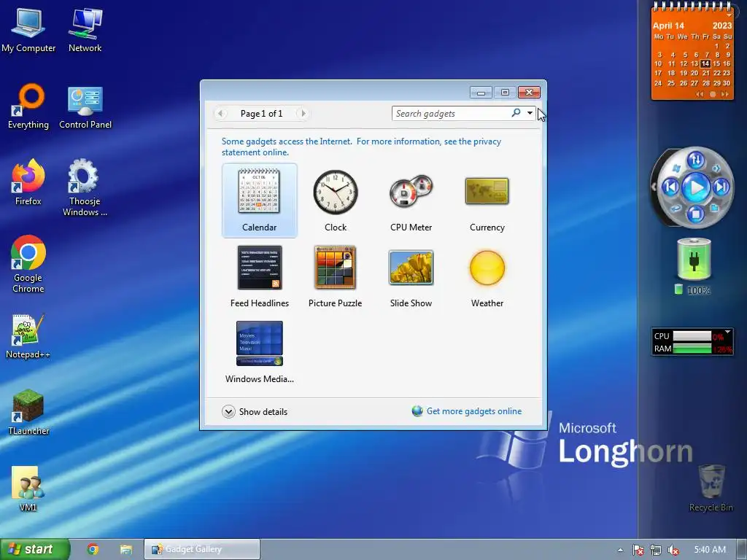Skip to next track in media gadget
The image size is (747, 560).
721,187
